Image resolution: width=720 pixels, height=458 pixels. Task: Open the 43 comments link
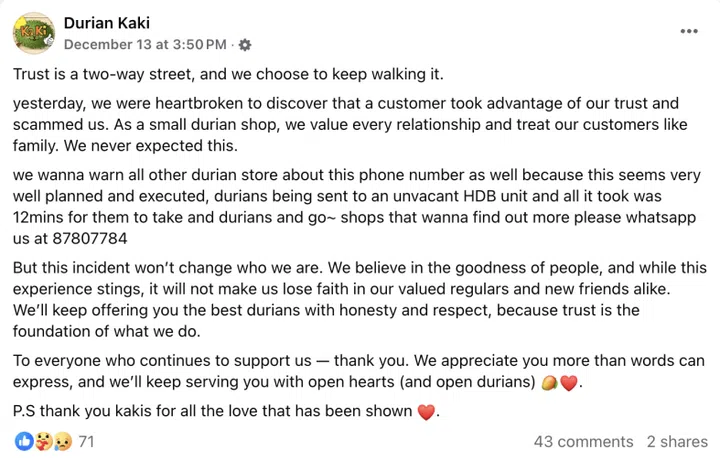(x=583, y=441)
